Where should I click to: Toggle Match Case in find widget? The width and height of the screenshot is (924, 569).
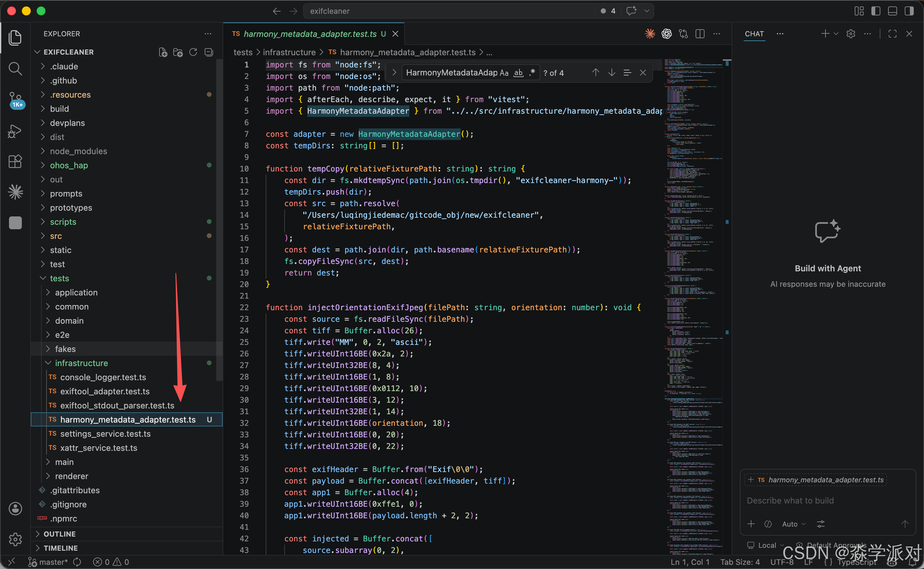tap(504, 73)
